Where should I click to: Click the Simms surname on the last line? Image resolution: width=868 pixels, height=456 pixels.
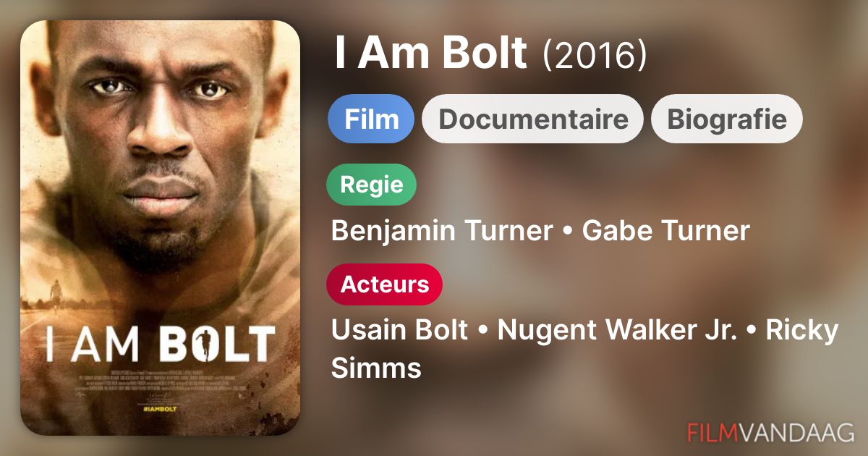coord(376,367)
